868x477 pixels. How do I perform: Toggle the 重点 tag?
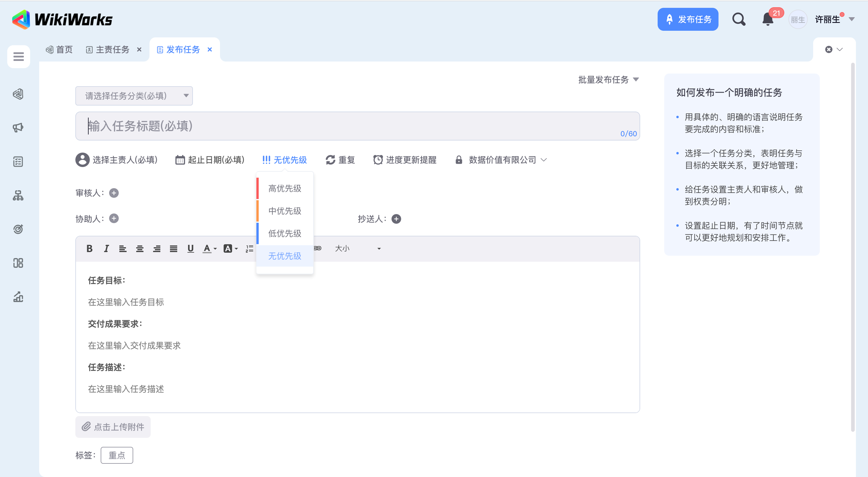pyautogui.click(x=117, y=455)
